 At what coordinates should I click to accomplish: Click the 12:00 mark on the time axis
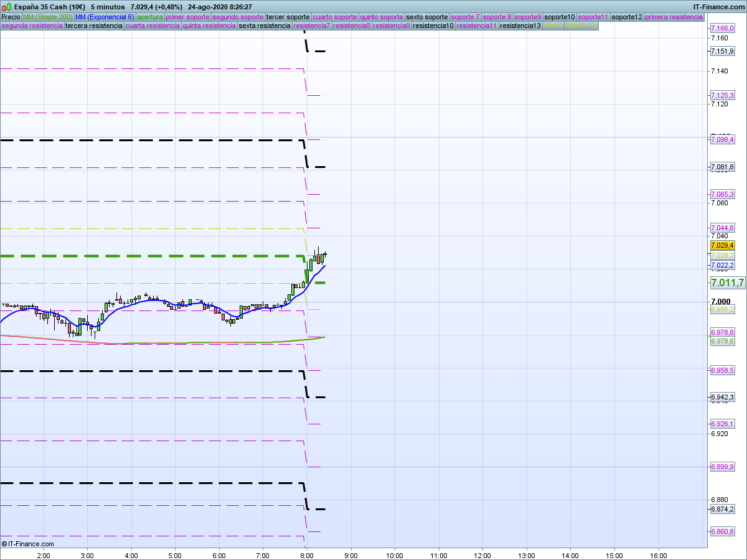tap(482, 555)
